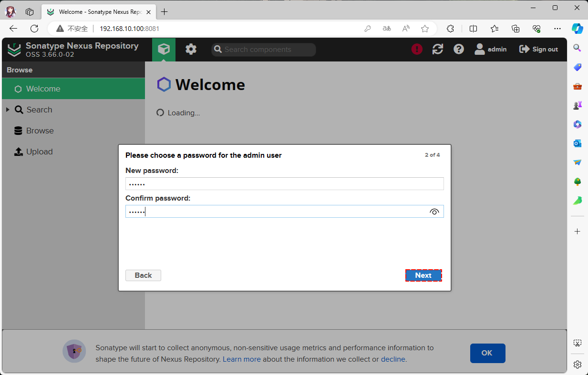The height and width of the screenshot is (375, 588).
Task: Click the New password input field
Action: [x=284, y=184]
